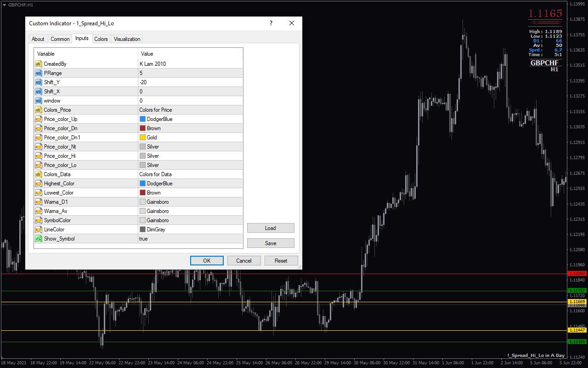The width and height of the screenshot is (588, 368).
Task: Switch to the About tab
Action: [38, 39]
